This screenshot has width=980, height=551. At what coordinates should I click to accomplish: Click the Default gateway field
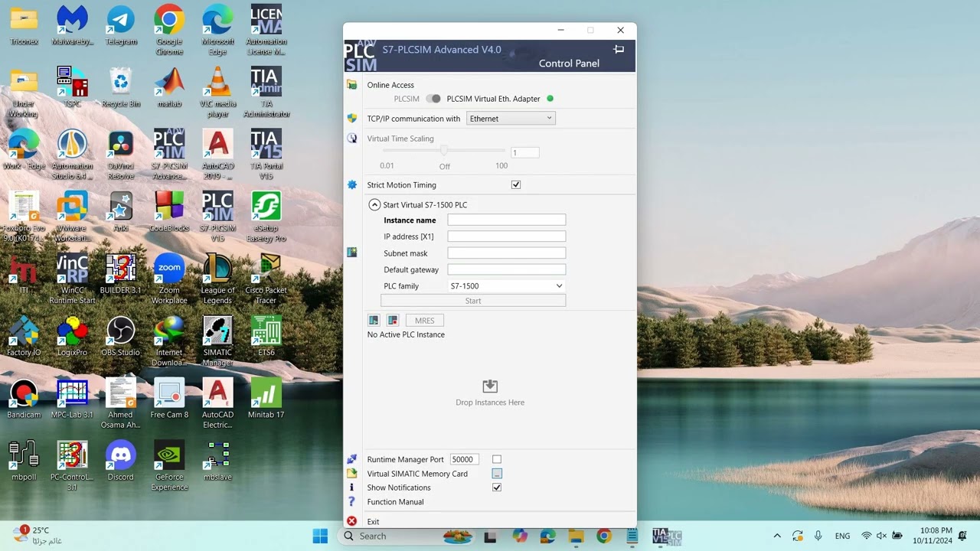pos(506,269)
